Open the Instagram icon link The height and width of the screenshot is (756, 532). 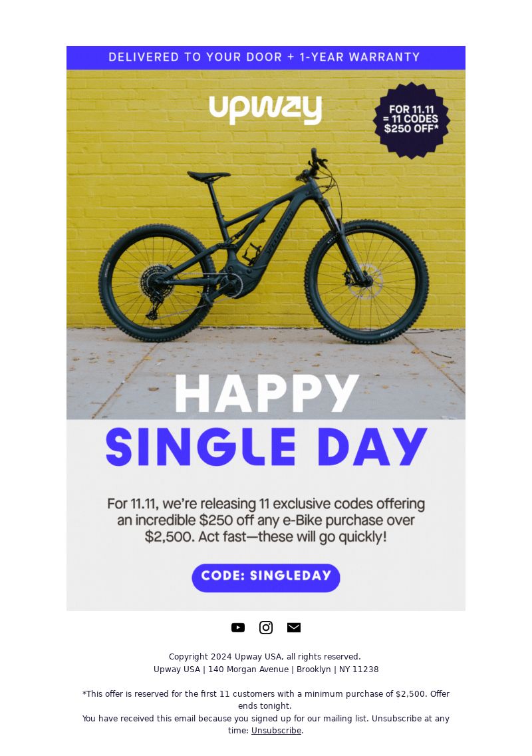click(266, 628)
